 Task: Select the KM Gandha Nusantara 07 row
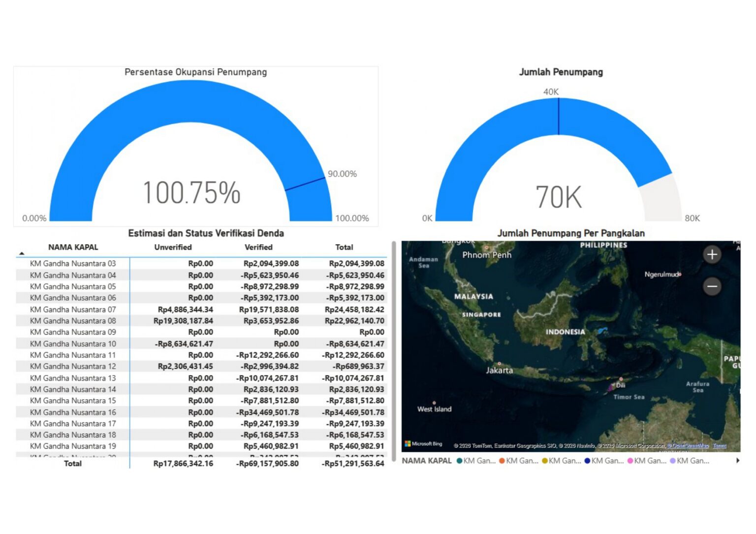pos(201,310)
